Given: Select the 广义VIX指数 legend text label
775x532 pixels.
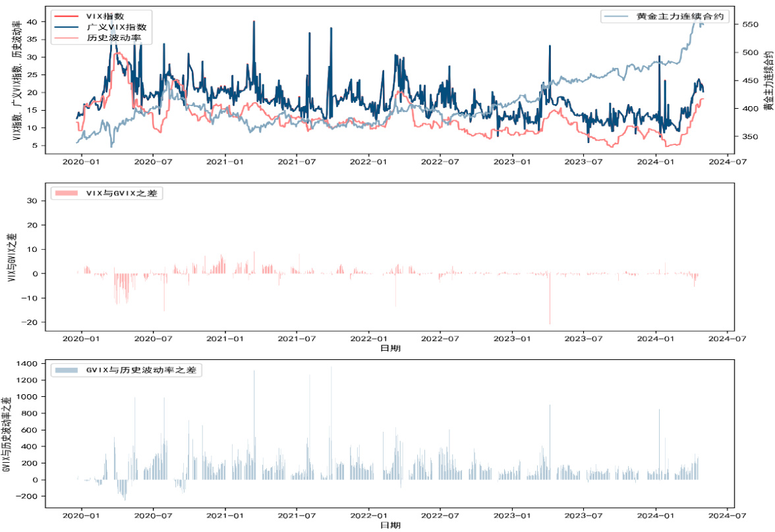Looking at the screenshot, I should click(x=116, y=27).
